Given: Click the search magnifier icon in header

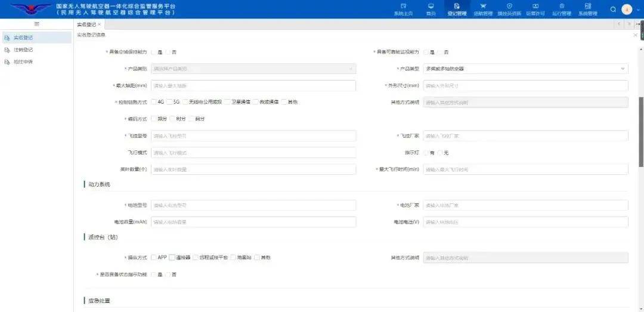Looking at the screenshot, I should (x=613, y=9).
